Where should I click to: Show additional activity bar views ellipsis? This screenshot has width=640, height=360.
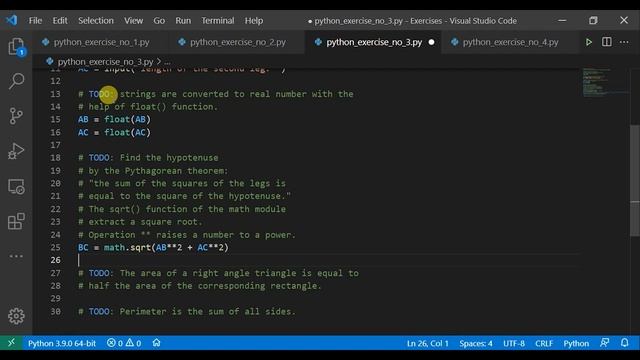16,256
